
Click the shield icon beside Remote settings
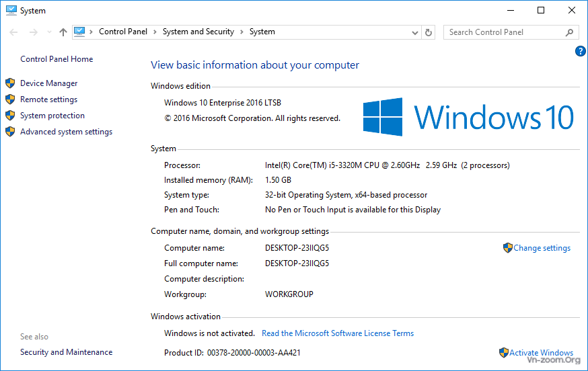[10, 99]
